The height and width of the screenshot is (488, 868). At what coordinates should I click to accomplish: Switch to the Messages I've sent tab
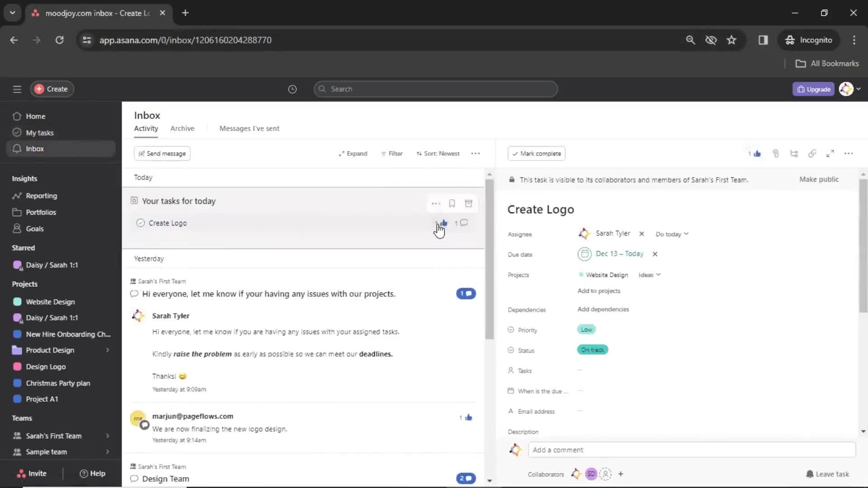point(249,128)
